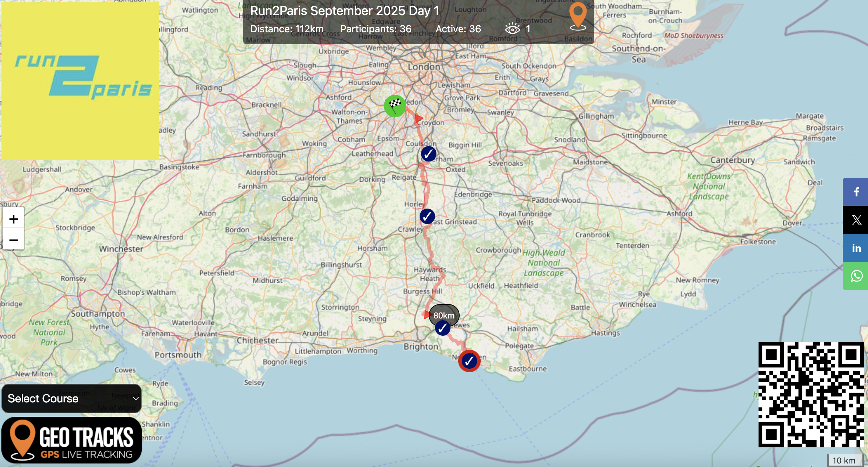This screenshot has width=868, height=467.
Task: Click the 'Participants: 36' text
Action: (376, 29)
